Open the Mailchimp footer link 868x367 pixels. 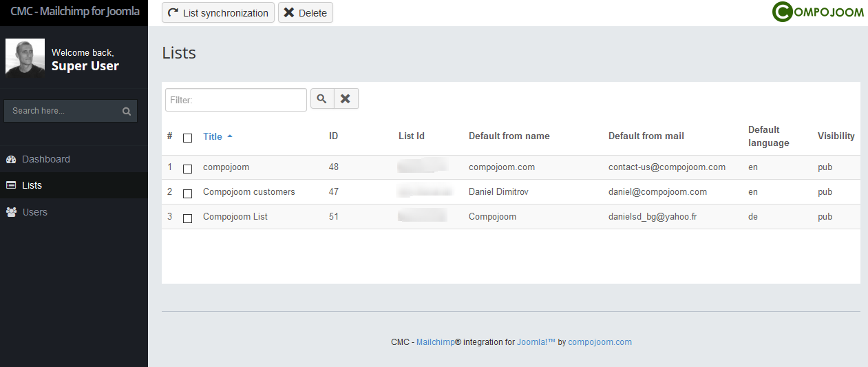pyautogui.click(x=436, y=342)
